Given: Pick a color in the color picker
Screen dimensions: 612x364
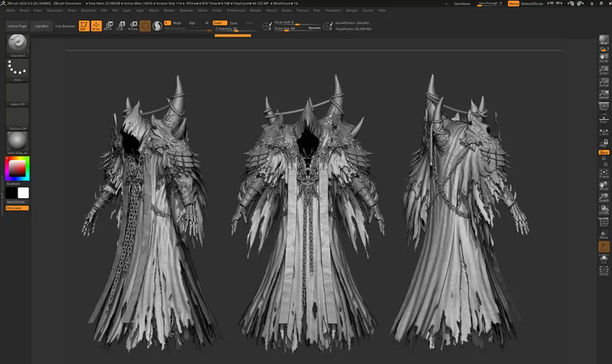Looking at the screenshot, I should [17, 169].
